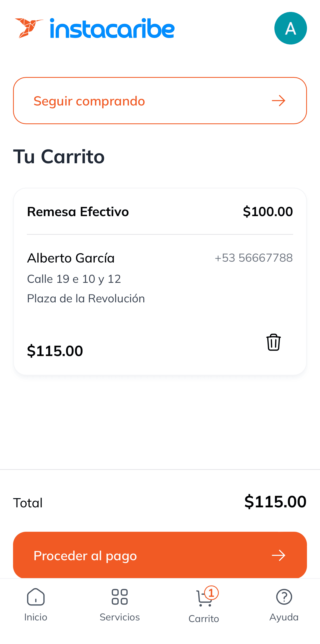Tap the Ayuda question mark icon
The height and width of the screenshot is (644, 320).
click(x=284, y=597)
